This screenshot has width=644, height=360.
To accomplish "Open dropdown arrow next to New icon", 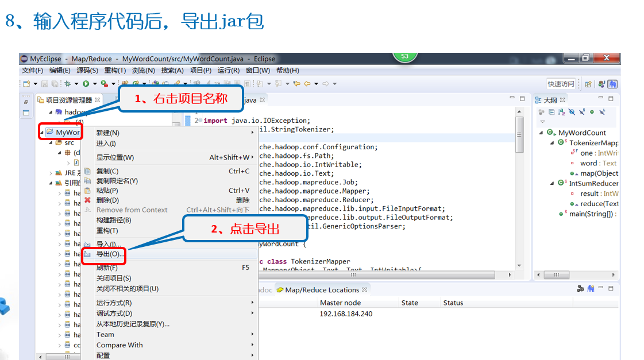I will pos(35,84).
